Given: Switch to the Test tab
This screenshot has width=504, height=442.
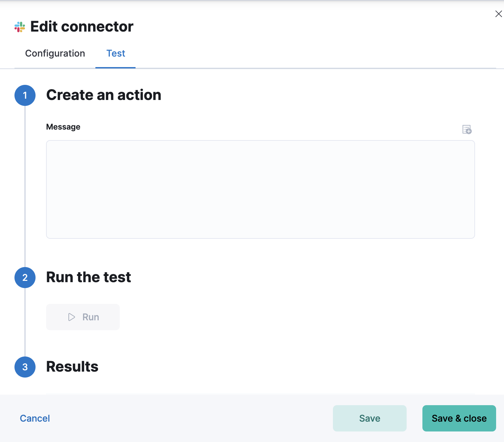Looking at the screenshot, I should pyautogui.click(x=115, y=53).
